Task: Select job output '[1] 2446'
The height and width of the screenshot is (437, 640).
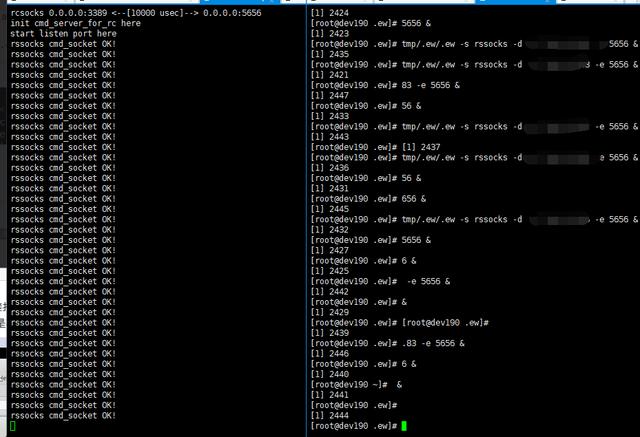Action: click(330, 354)
